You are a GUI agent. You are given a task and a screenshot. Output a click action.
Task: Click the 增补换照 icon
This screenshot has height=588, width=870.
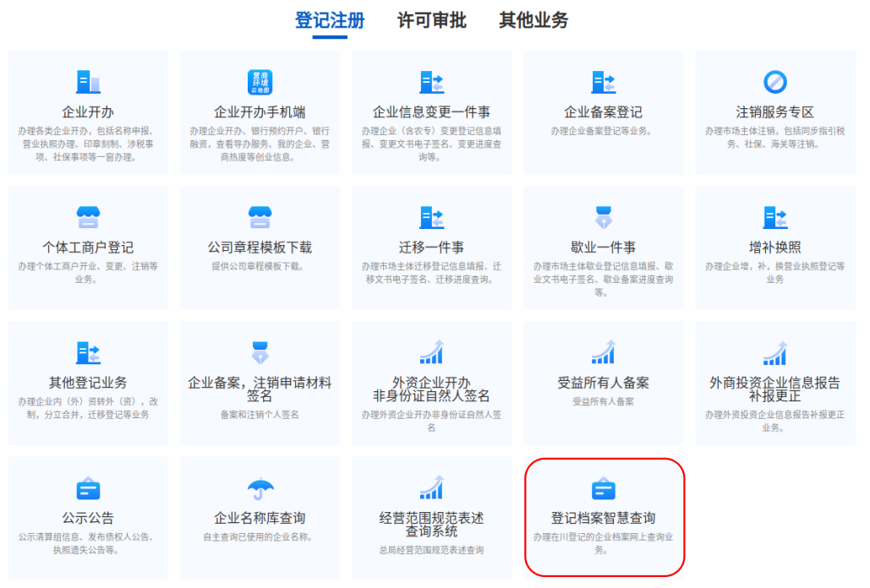click(774, 217)
